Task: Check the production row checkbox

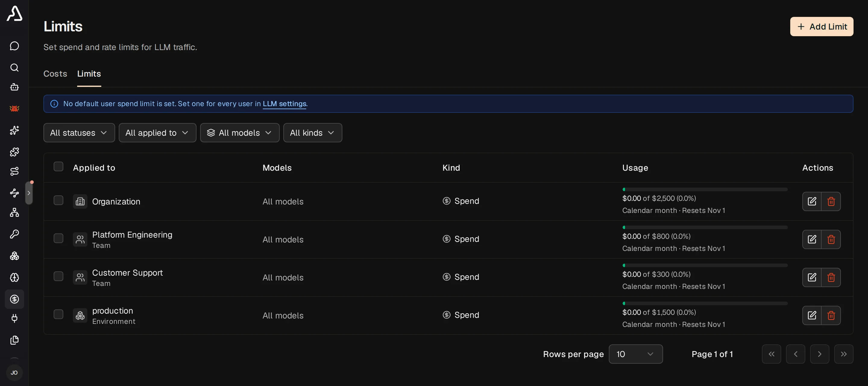Action: coord(58,314)
